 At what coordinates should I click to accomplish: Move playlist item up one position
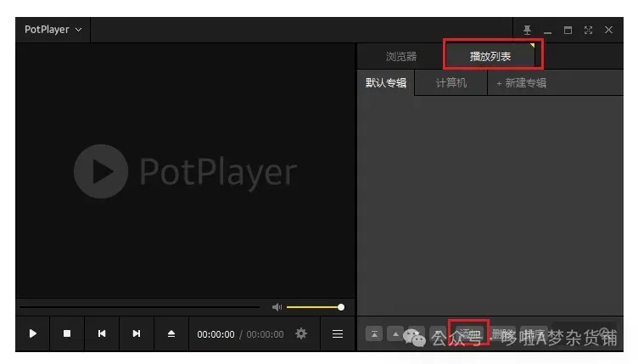tap(395, 334)
